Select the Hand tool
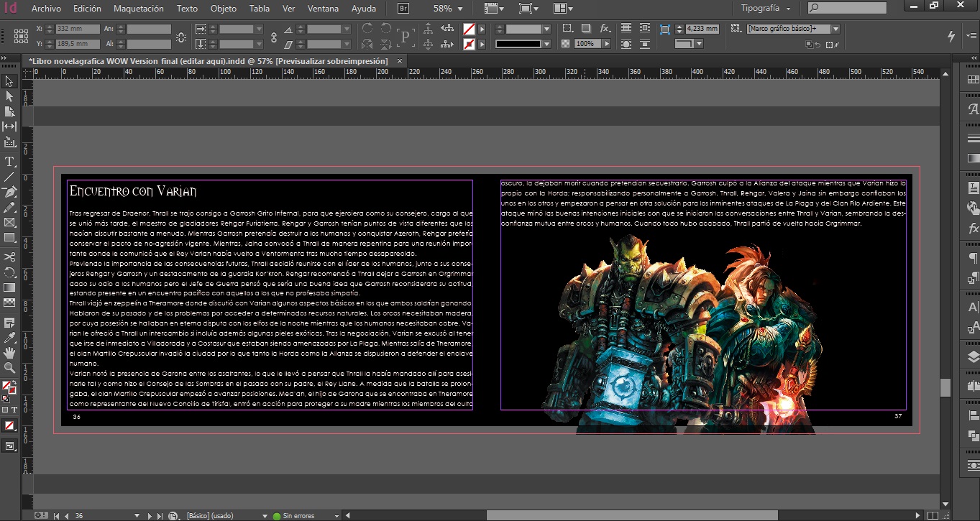This screenshot has height=521, width=980. (9, 353)
